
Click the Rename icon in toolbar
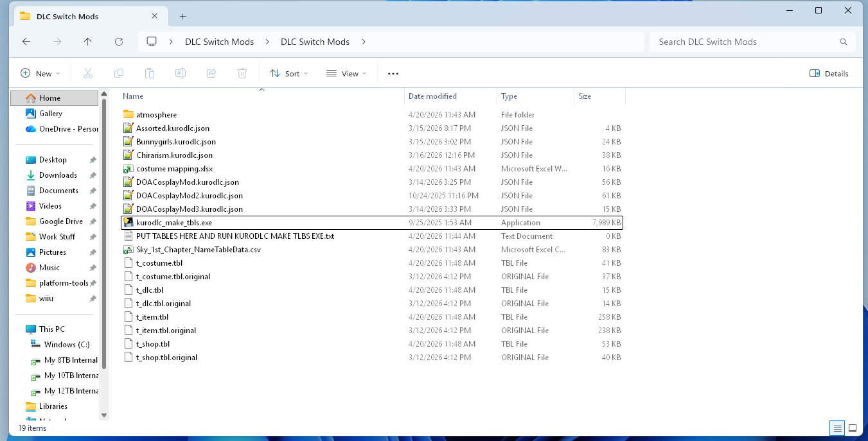click(x=181, y=74)
